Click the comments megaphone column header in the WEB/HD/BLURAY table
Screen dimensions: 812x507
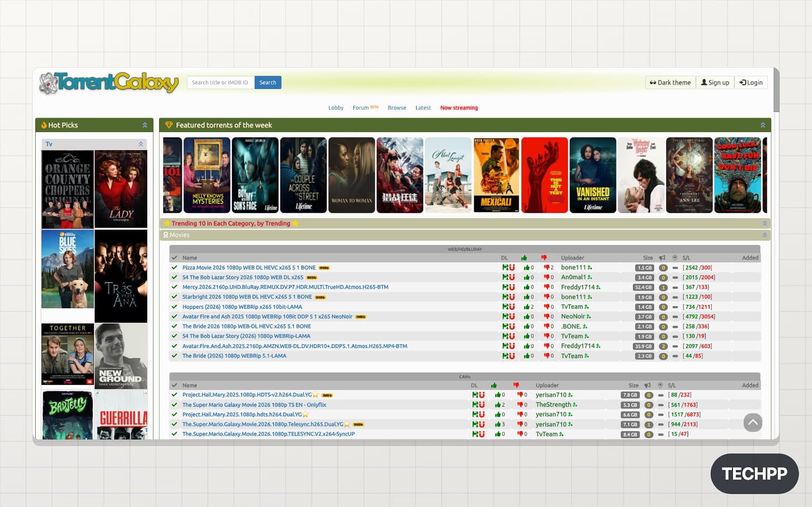pyautogui.click(x=662, y=258)
